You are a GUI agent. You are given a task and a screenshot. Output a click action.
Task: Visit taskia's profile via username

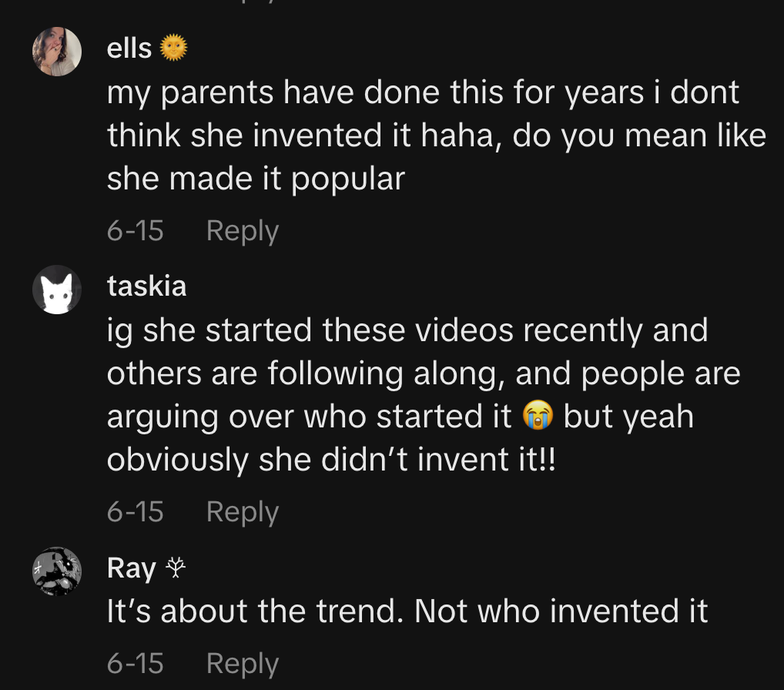tap(146, 286)
